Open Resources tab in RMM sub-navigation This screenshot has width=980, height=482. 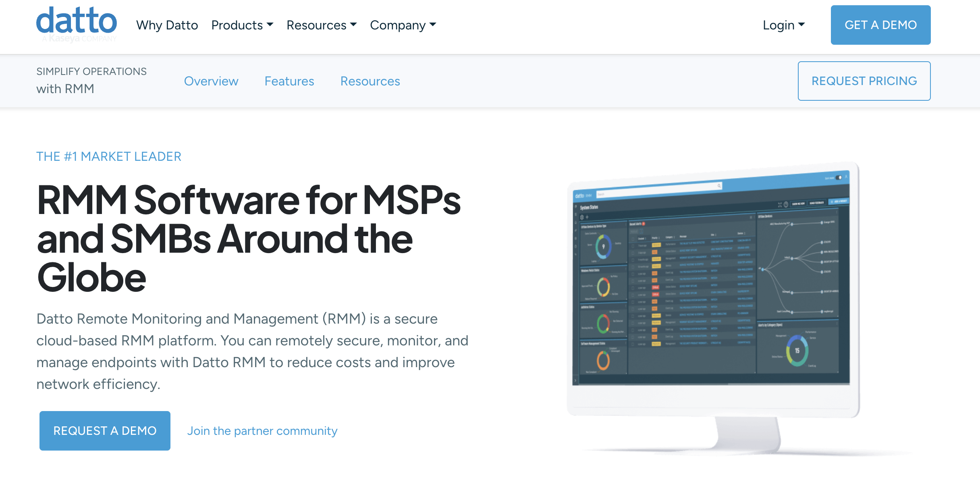pyautogui.click(x=370, y=81)
